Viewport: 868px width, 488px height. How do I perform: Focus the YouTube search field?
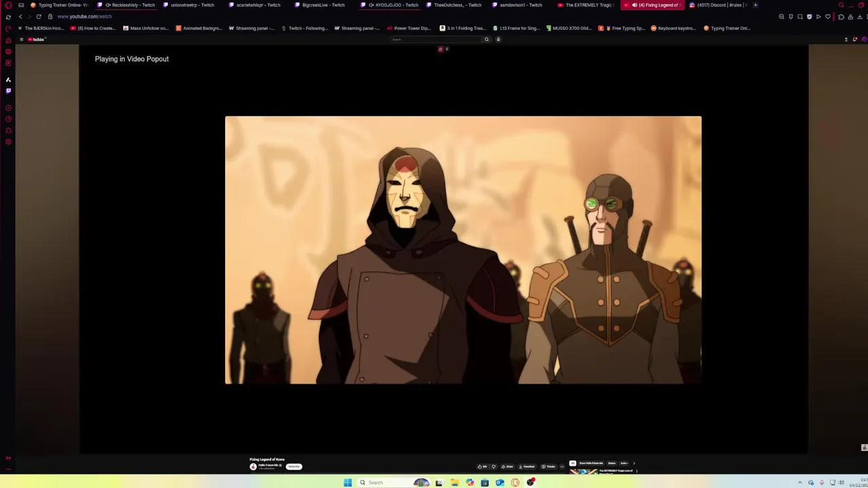coord(435,39)
